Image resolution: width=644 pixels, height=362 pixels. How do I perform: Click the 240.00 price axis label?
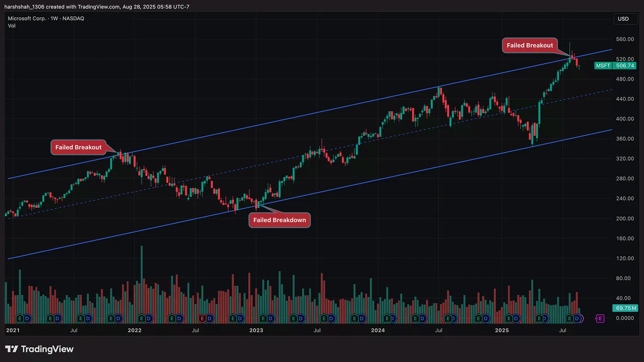(625, 199)
